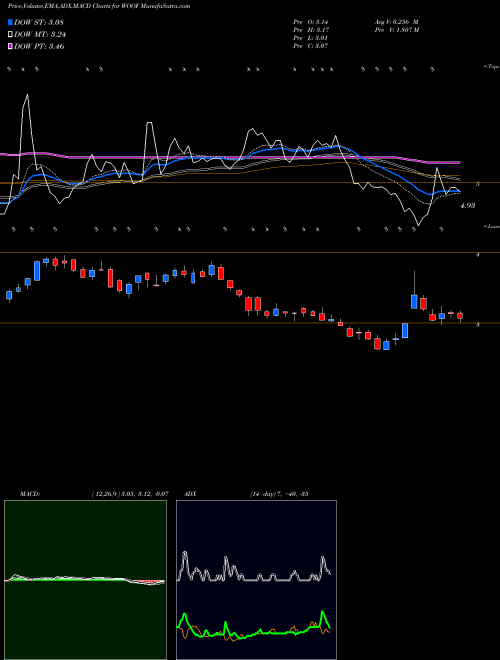Click the Pre V: 1.807 M volume value
Screen dimensions: 500x660
coord(396,30)
